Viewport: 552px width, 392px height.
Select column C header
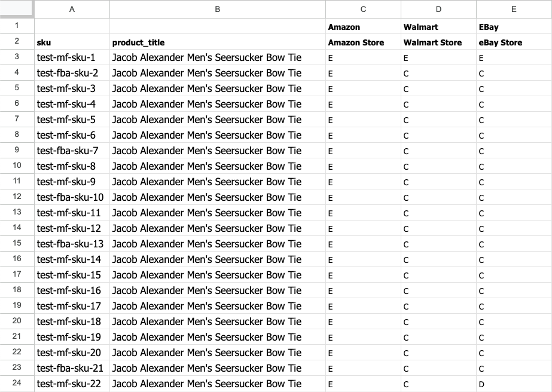pos(363,9)
